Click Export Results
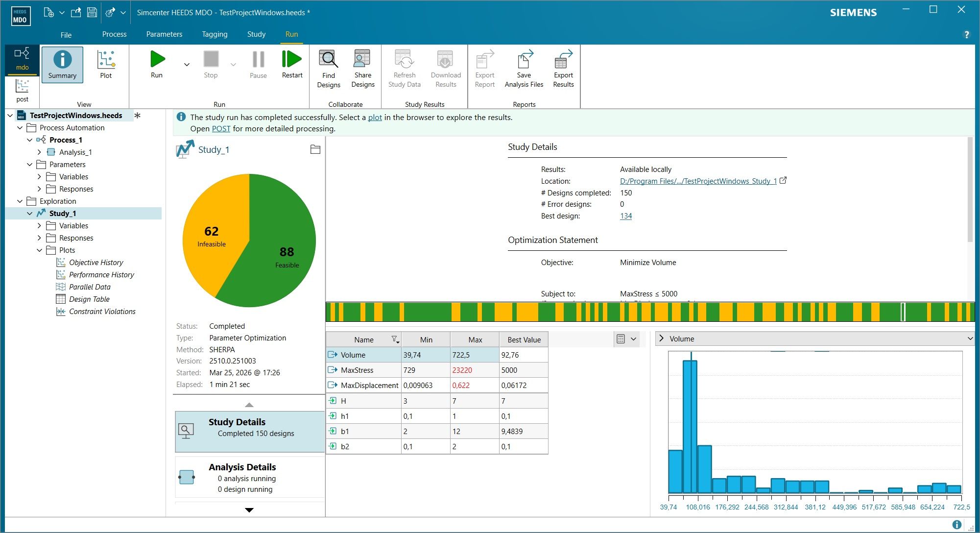 click(563, 69)
